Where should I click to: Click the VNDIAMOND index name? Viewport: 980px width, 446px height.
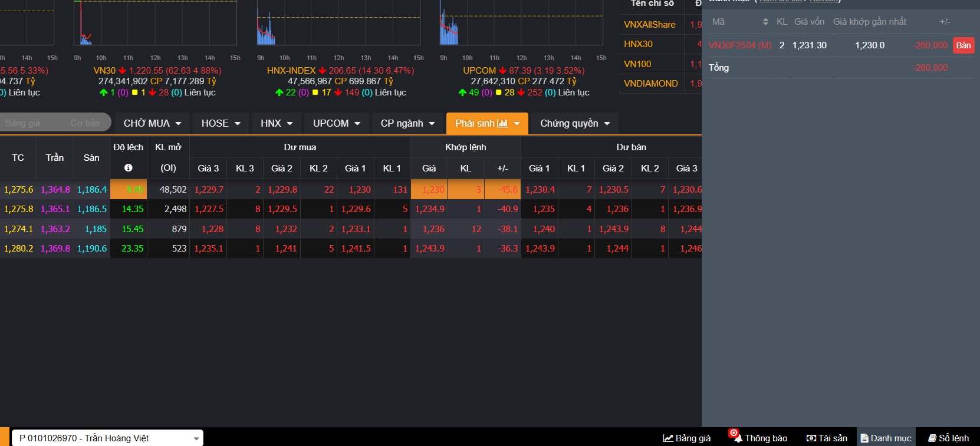[650, 84]
